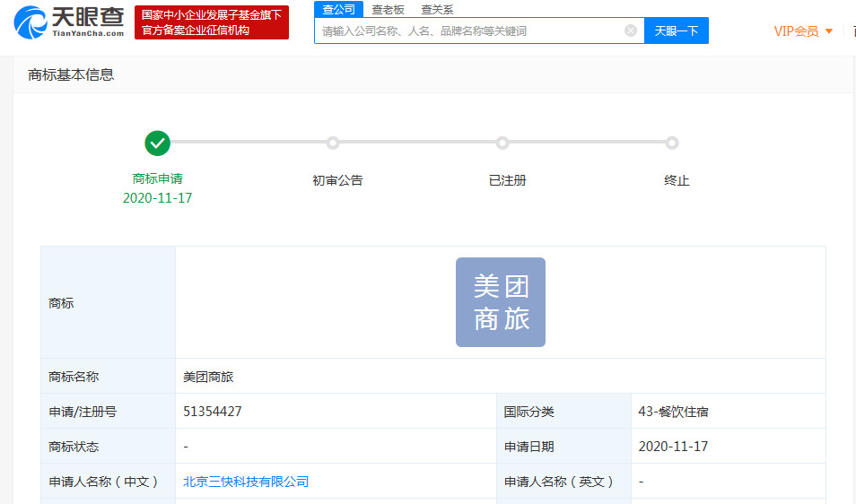The width and height of the screenshot is (856, 504).
Task: Click the 初审公告 step label
Action: (x=337, y=180)
